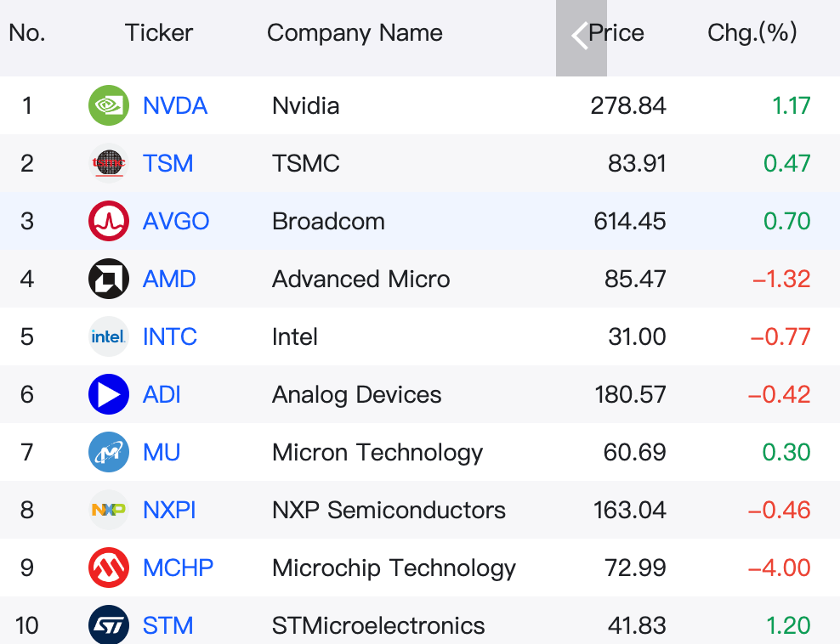The image size is (840, 644).
Task: Click the Nvidia green logo icon
Action: tap(109, 105)
